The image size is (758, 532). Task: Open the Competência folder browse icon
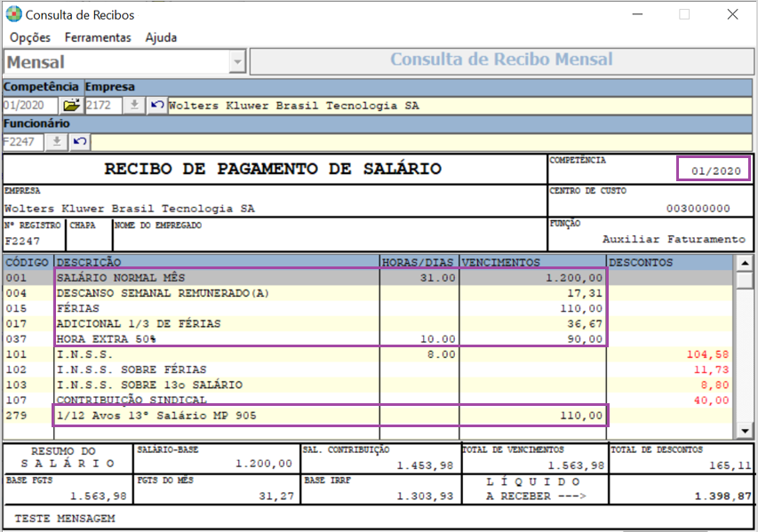pyautogui.click(x=72, y=105)
